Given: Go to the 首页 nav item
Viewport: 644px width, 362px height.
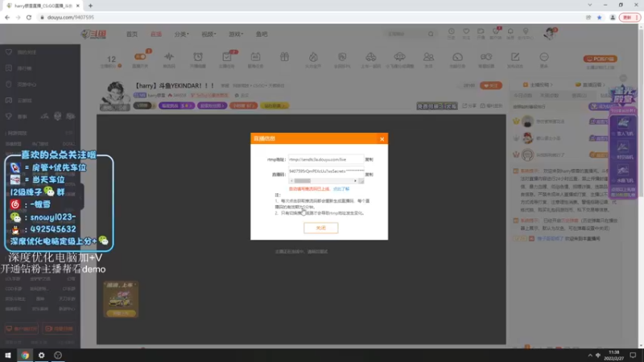Looking at the screenshot, I should tap(132, 34).
